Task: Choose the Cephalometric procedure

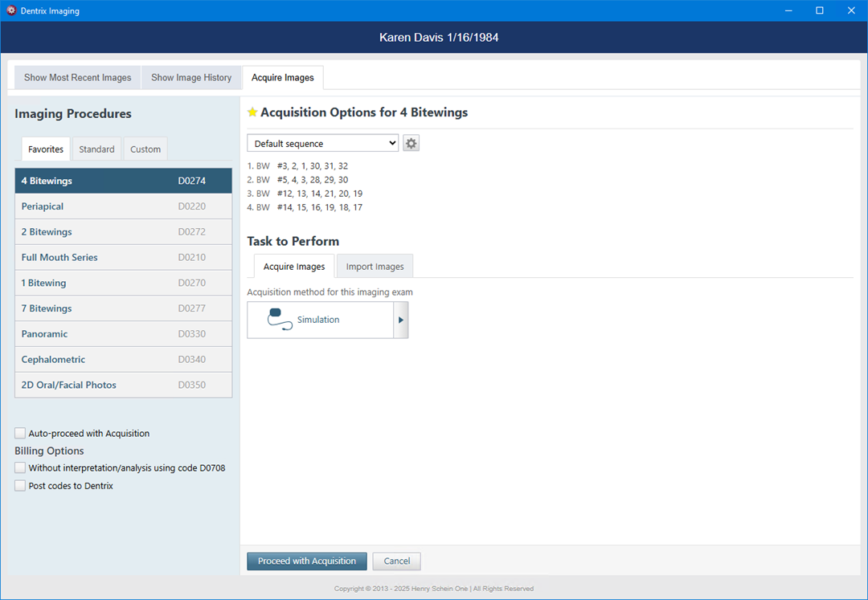Action: 124,359
